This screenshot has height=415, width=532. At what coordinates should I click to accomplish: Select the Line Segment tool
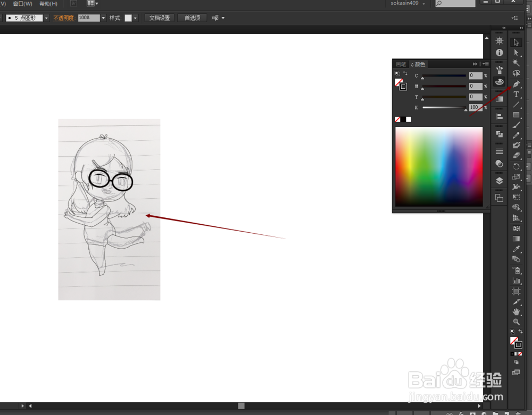click(x=516, y=104)
